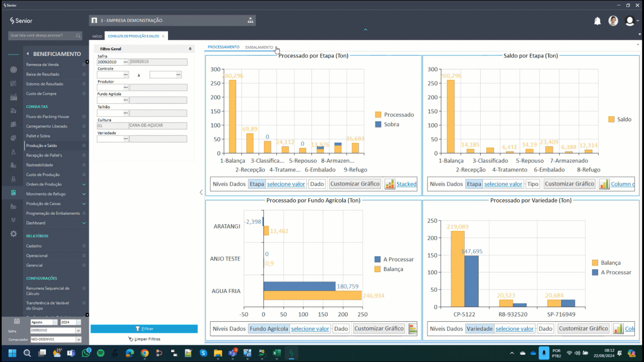Screen dimensions: 644x362
Task: Click the Sobra legend color swatch
Action: tap(378, 124)
